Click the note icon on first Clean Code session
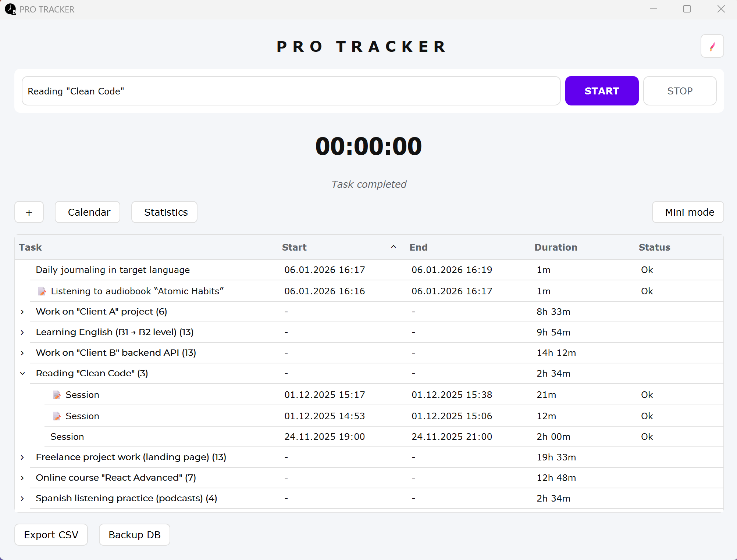 pos(57,395)
